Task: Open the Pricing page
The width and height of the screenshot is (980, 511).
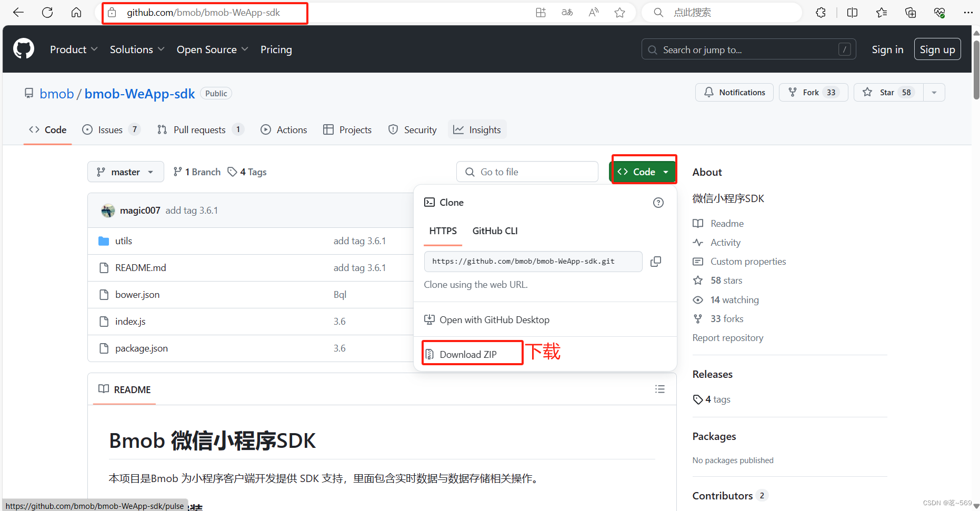Action: [x=276, y=49]
